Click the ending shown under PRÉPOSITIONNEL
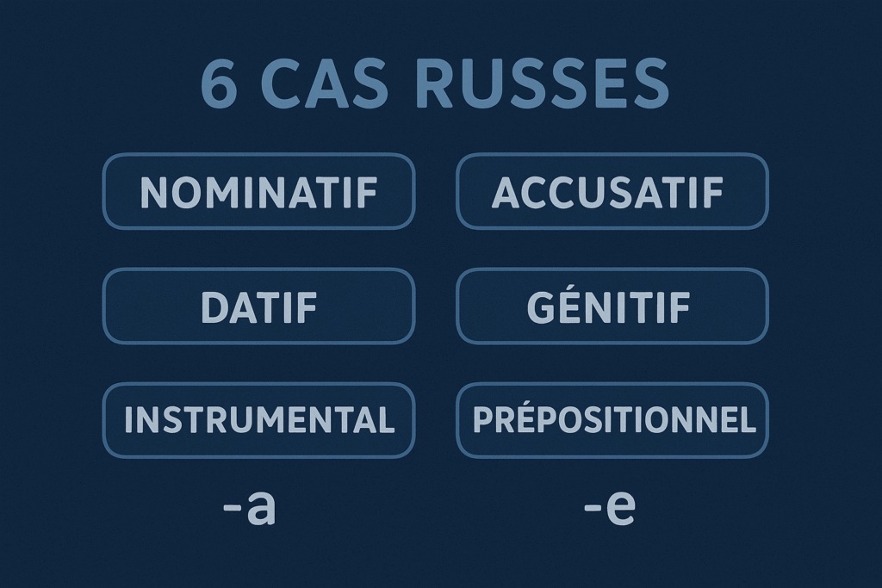The height and width of the screenshot is (588, 882). tap(609, 508)
